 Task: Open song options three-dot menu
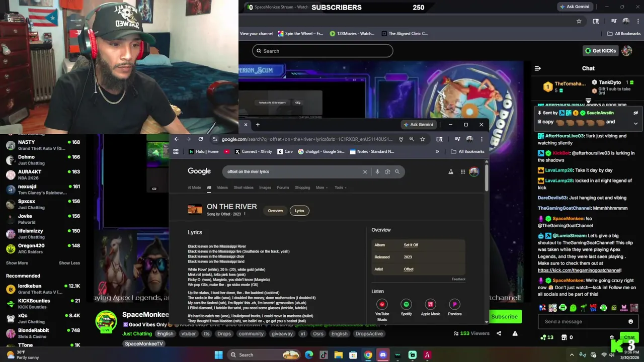(x=245, y=214)
